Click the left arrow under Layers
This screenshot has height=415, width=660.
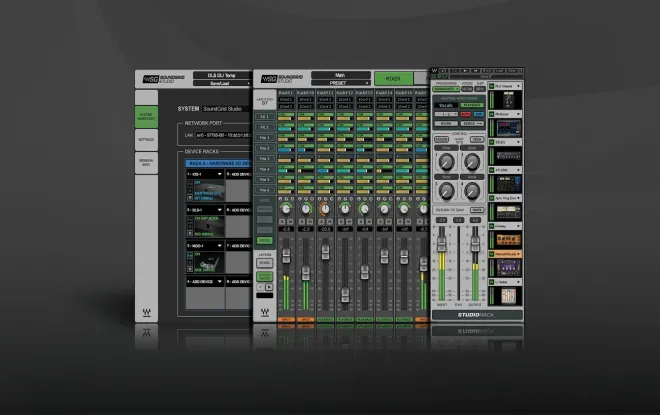[260, 287]
